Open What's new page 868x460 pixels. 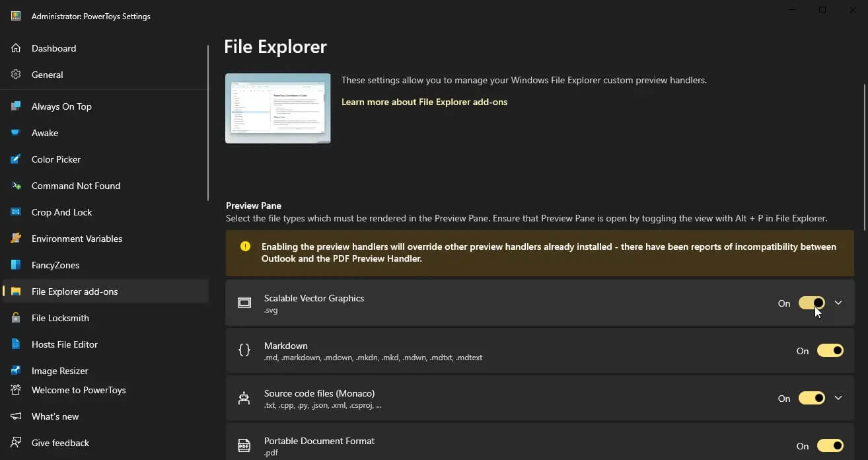coord(106,416)
